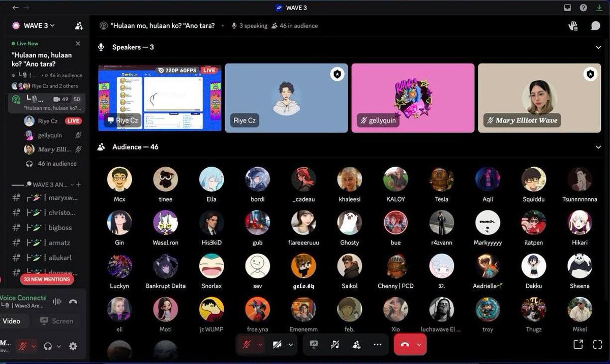Jump to the 33 New Mentions
Image resolution: width=610 pixels, height=364 pixels.
[47, 279]
